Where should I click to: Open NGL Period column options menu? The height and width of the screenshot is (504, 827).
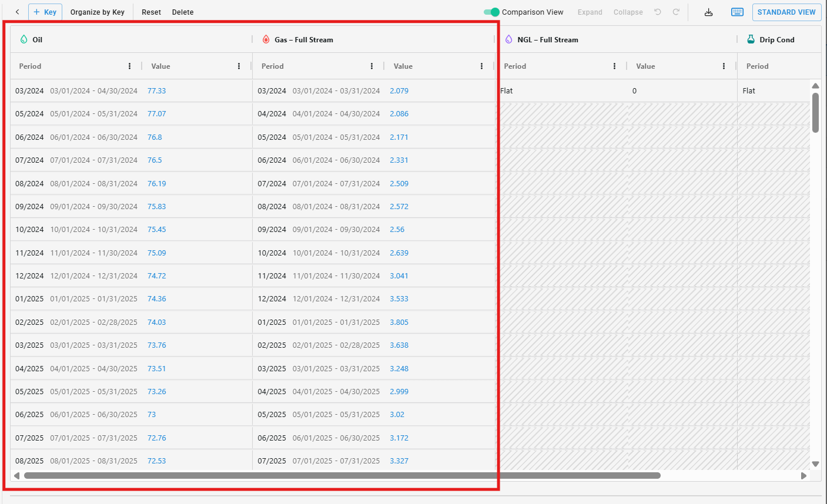tap(614, 66)
